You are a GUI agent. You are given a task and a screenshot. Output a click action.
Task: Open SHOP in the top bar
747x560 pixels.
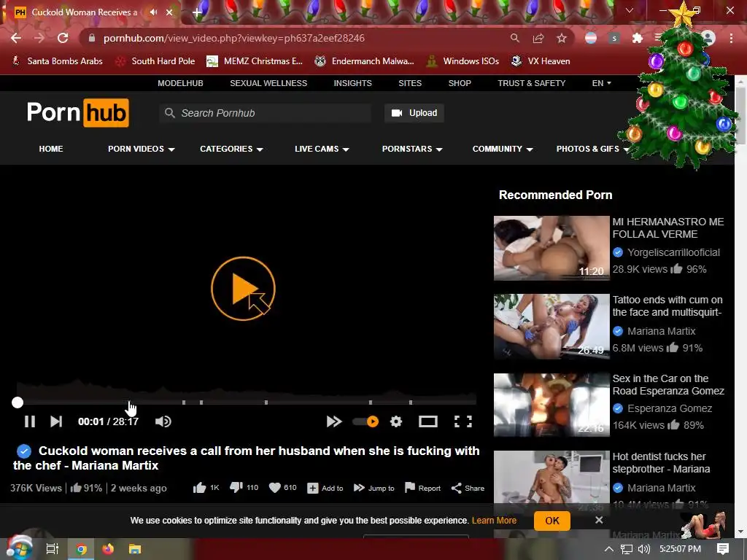pyautogui.click(x=460, y=83)
